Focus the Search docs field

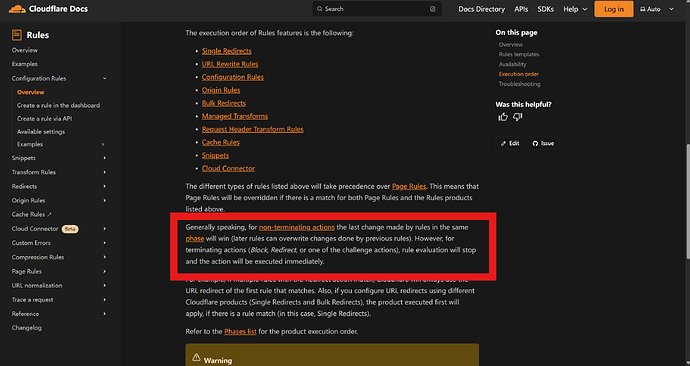(x=377, y=9)
